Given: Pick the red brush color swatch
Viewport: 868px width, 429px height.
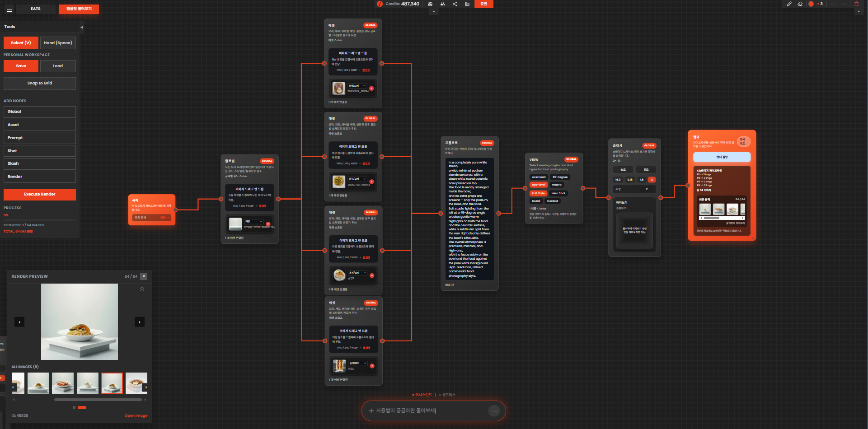Looking at the screenshot, I should pos(811,4).
